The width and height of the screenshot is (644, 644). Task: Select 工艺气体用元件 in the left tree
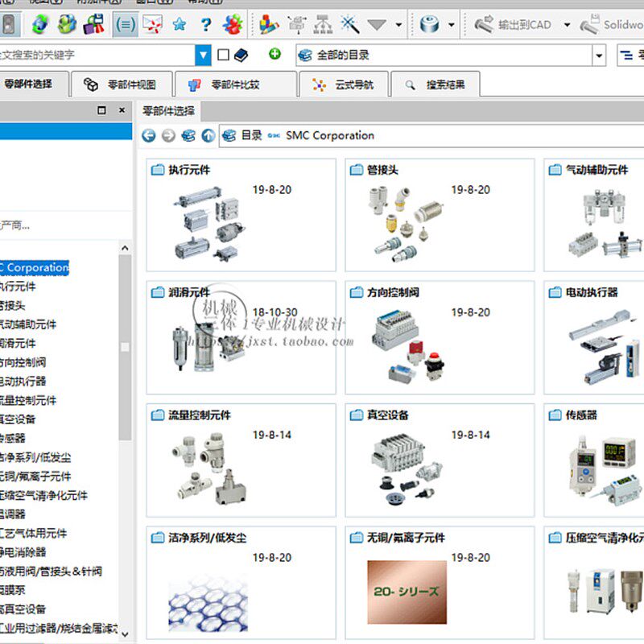pyautogui.click(x=33, y=533)
